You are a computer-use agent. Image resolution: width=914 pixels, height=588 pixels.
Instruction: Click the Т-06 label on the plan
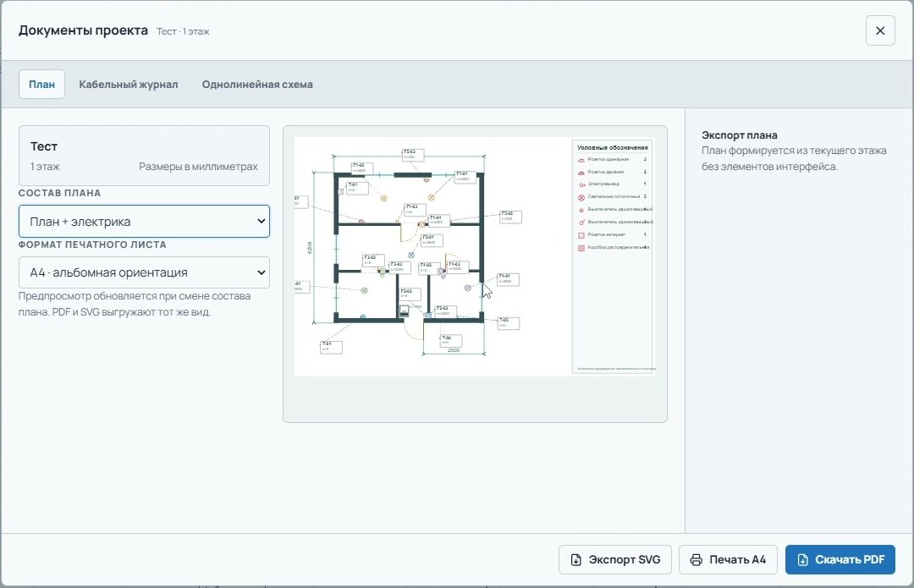click(x=451, y=340)
